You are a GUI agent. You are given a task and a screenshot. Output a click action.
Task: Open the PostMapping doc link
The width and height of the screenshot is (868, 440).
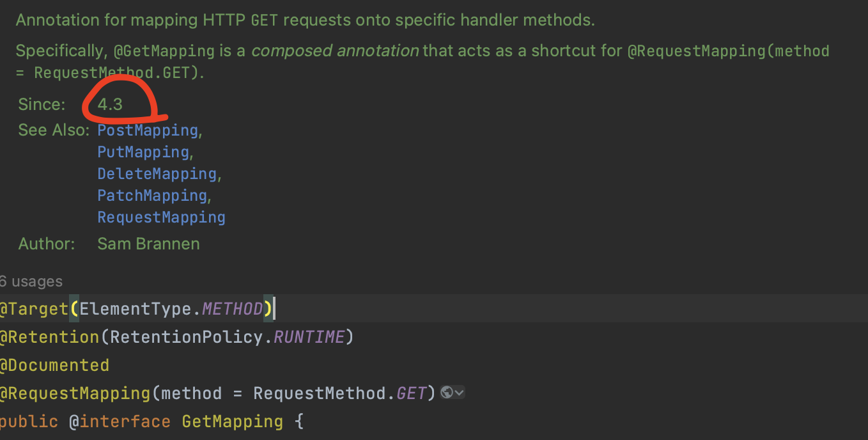(148, 130)
